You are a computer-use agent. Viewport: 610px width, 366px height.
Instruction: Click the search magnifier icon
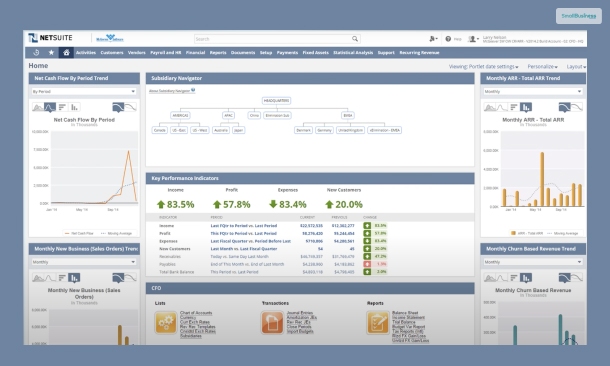tap(355, 39)
